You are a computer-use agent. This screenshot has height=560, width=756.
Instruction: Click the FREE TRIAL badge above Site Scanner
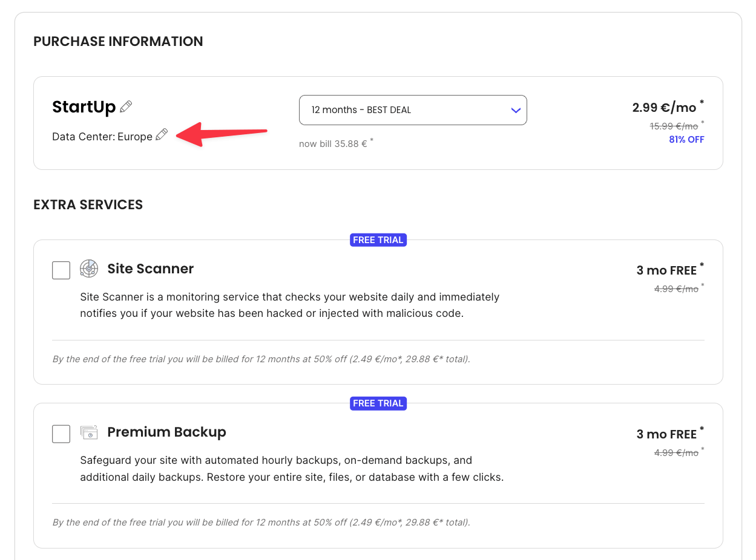point(378,239)
